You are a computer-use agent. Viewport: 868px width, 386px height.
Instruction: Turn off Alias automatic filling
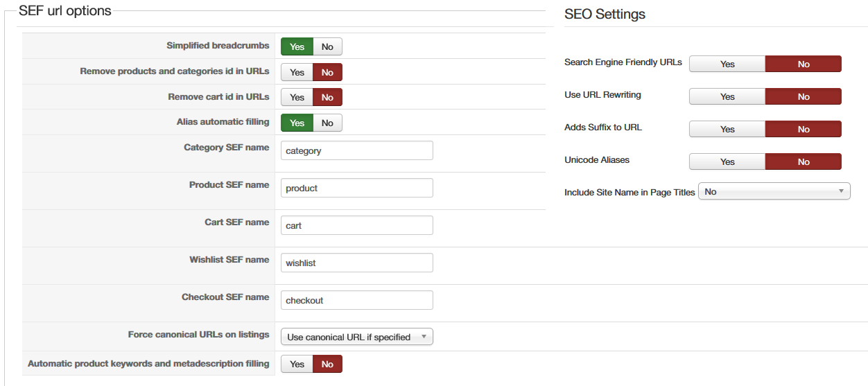(327, 123)
